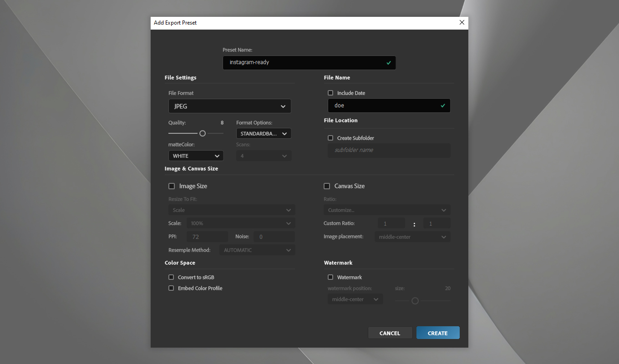
Task: Click the green checkmark beside file name doe
Action: [x=442, y=105]
